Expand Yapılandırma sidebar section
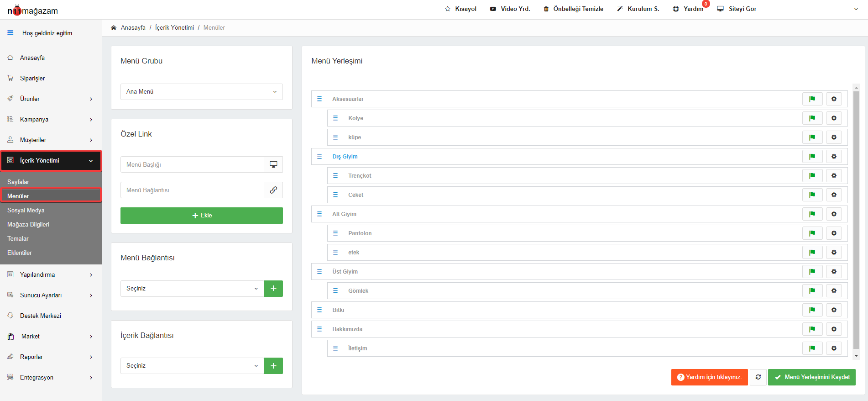 point(51,274)
